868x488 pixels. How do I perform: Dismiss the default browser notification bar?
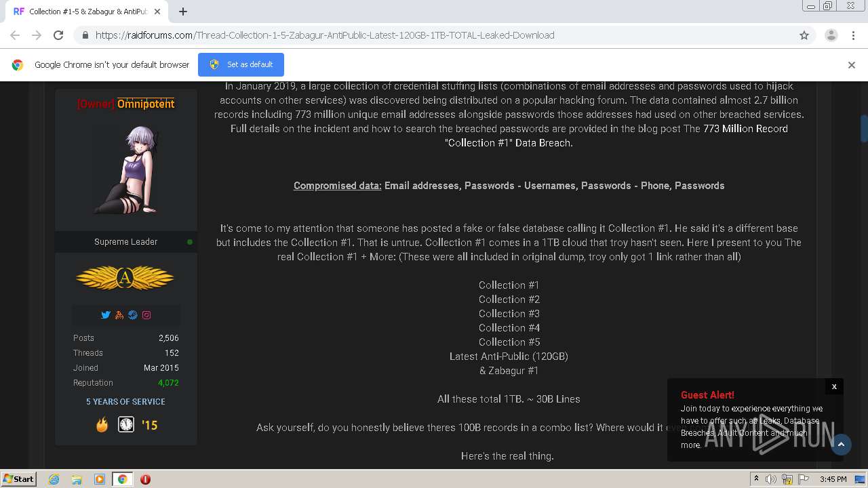(852, 64)
